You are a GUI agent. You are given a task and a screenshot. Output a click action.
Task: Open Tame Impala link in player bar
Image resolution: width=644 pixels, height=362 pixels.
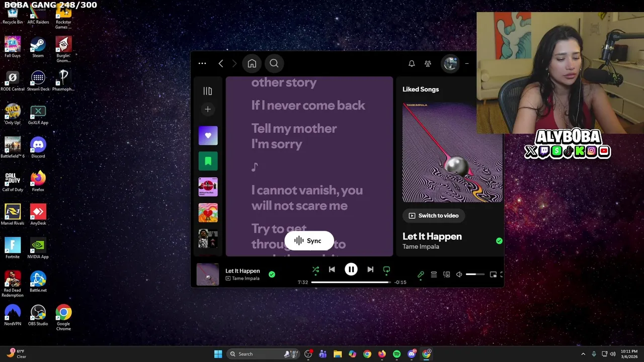(x=246, y=279)
